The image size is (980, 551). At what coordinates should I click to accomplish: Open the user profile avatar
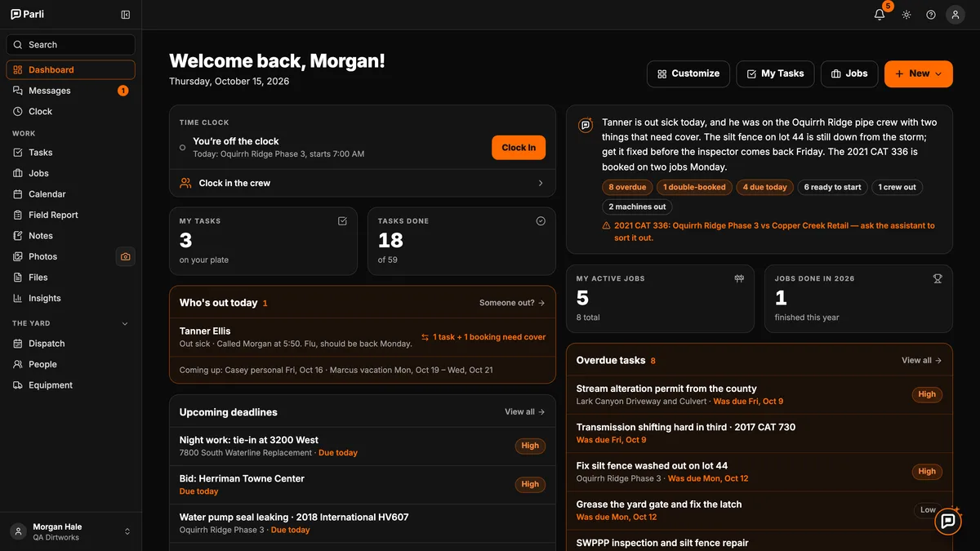955,15
